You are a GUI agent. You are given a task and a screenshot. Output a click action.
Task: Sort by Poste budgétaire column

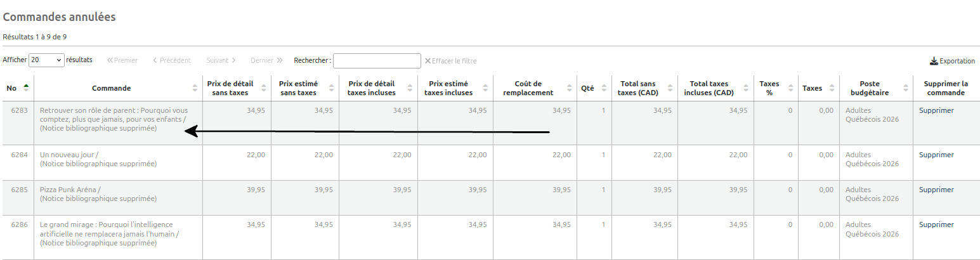[x=876, y=88]
